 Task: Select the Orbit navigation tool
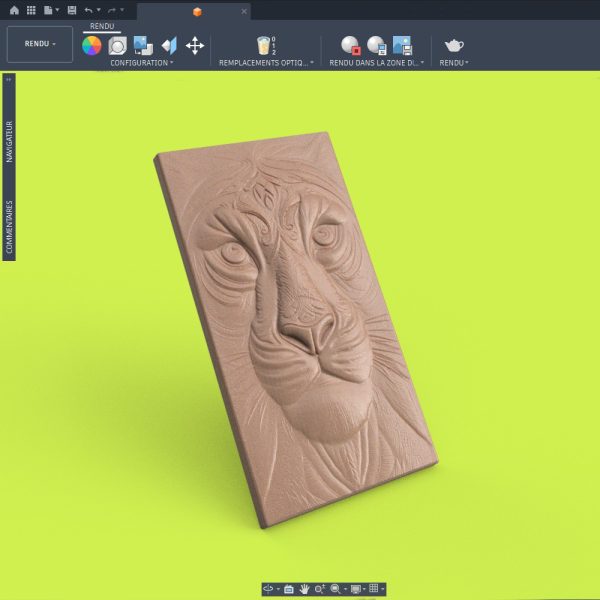(269, 589)
